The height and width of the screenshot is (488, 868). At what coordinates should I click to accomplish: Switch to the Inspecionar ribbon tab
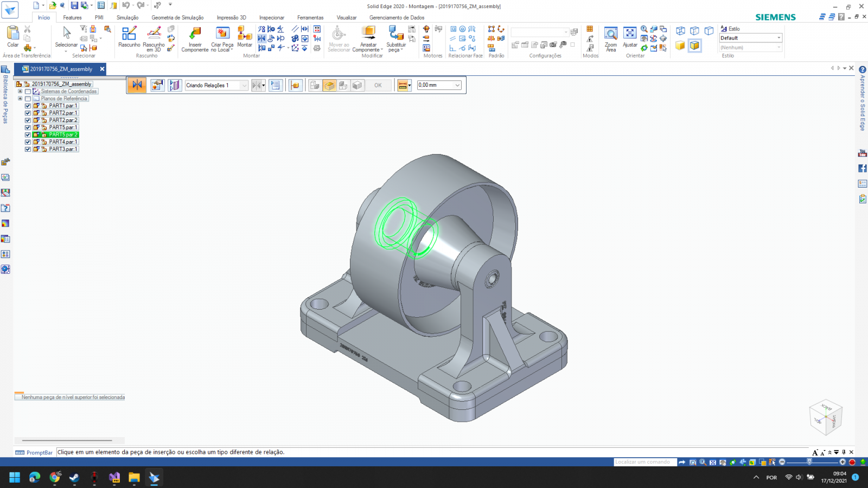click(x=271, y=17)
